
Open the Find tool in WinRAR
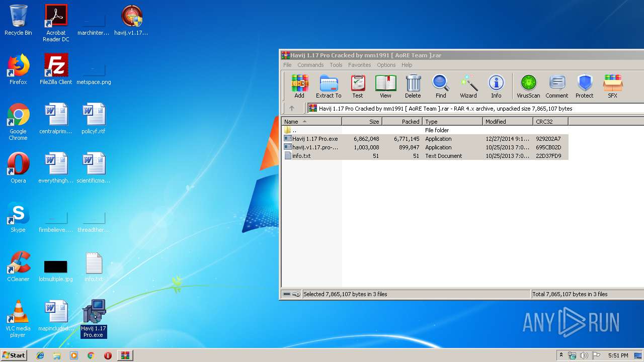point(441,86)
